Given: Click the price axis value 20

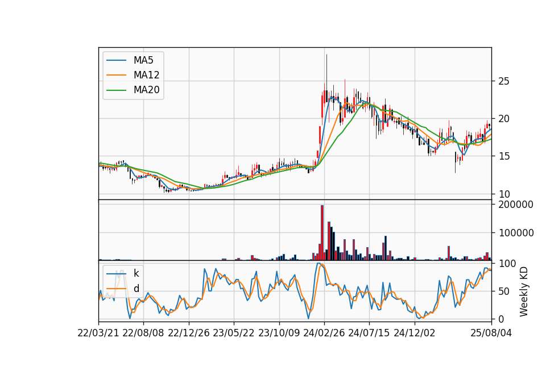Looking at the screenshot, I should 504,119.
